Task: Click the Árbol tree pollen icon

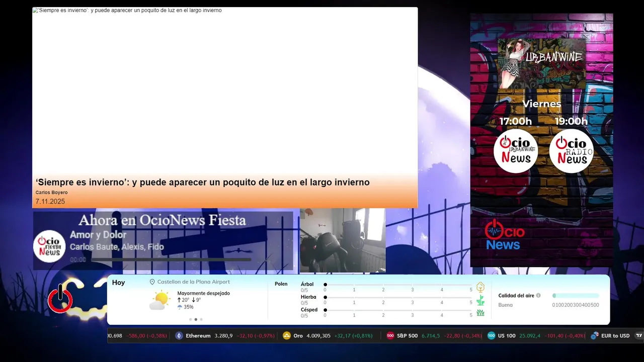Action: pyautogui.click(x=480, y=287)
